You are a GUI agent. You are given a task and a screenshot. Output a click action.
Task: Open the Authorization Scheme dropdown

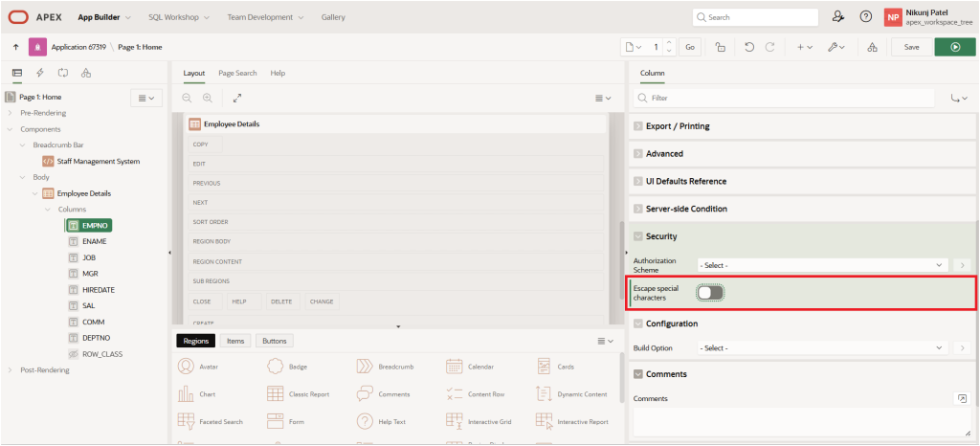tap(821, 264)
